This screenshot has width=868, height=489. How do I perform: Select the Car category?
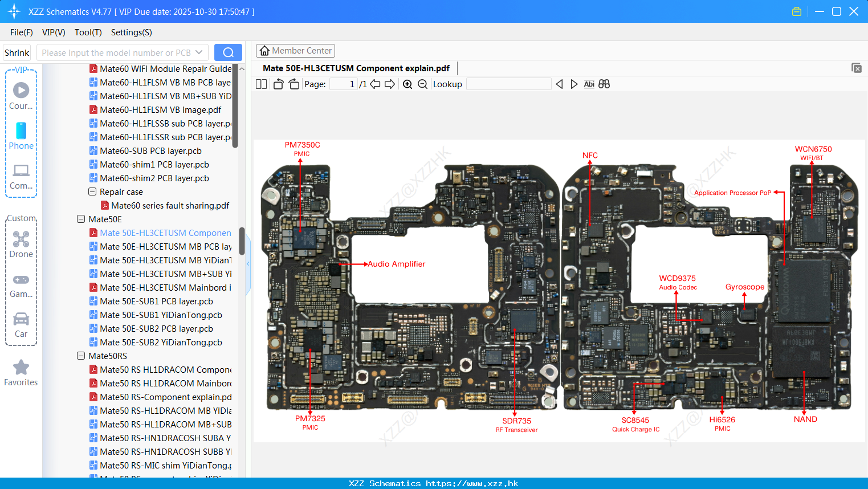21,325
